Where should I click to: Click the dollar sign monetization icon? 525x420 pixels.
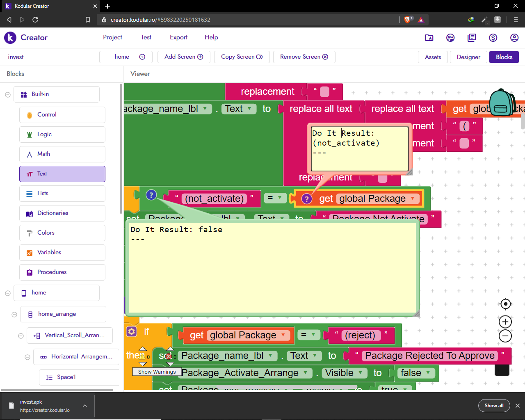pyautogui.click(x=493, y=38)
